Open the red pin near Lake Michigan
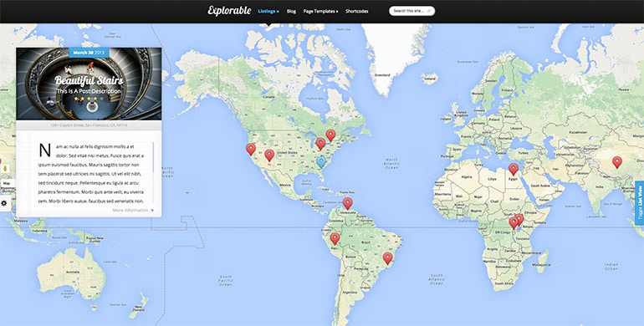The image size is (644, 326). [320, 144]
